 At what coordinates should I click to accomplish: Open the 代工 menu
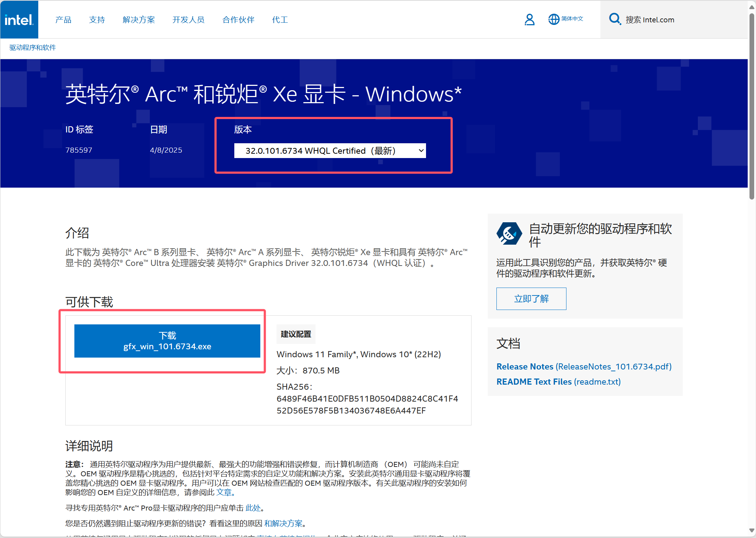(x=280, y=20)
